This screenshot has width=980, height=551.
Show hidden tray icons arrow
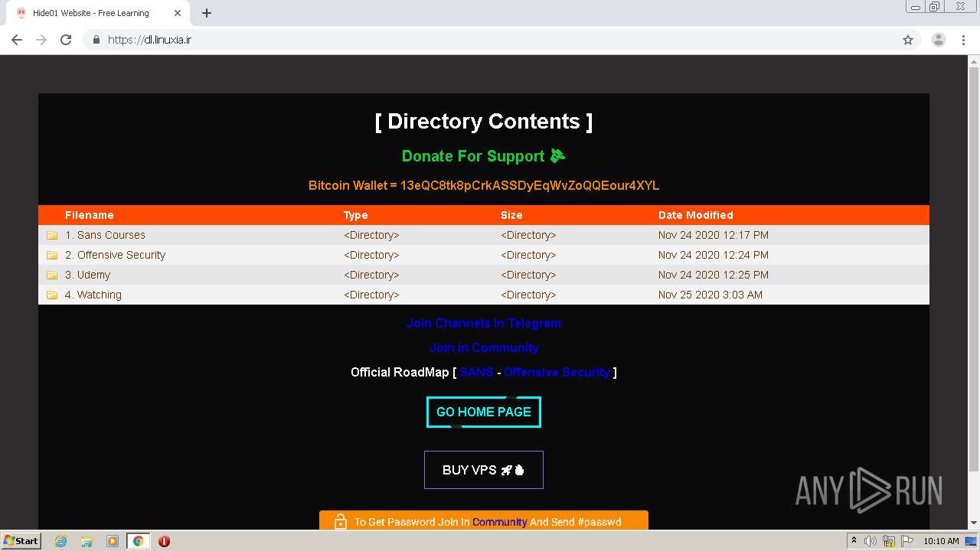(x=854, y=540)
